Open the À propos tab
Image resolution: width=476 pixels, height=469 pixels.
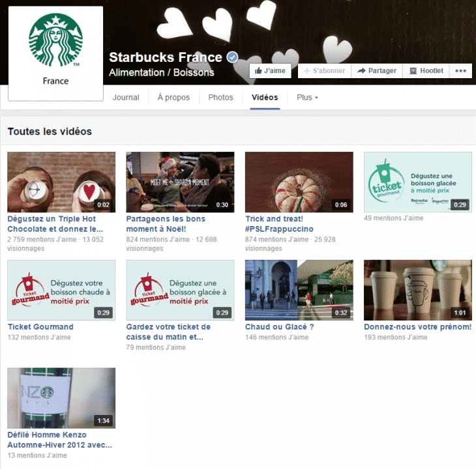pos(173,98)
